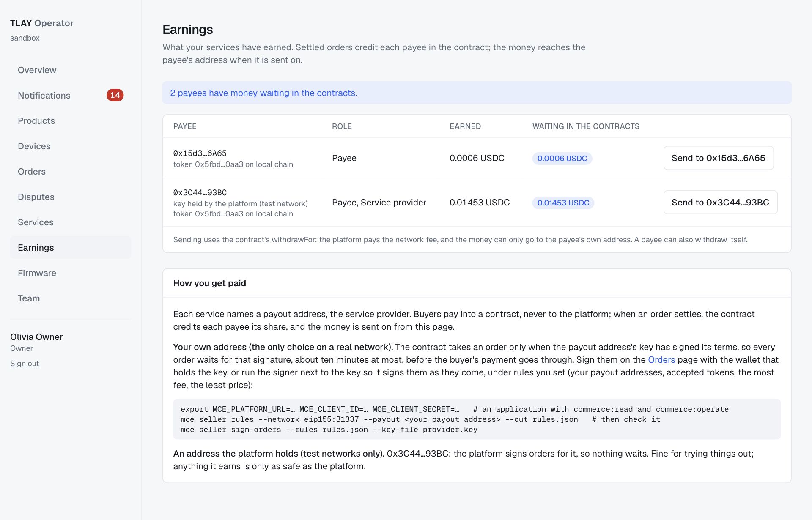
Task: Click the Sign out link
Action: 25,364
